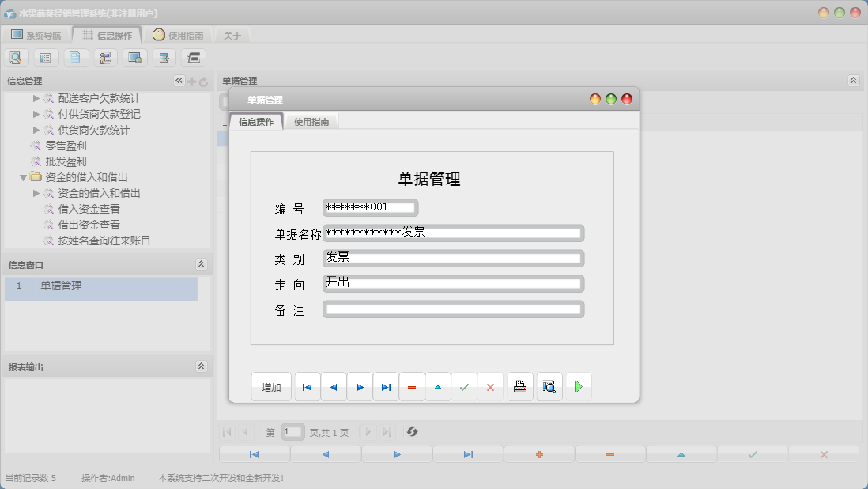Select the user management toolbar icon
This screenshot has width=868, height=489.
click(104, 57)
